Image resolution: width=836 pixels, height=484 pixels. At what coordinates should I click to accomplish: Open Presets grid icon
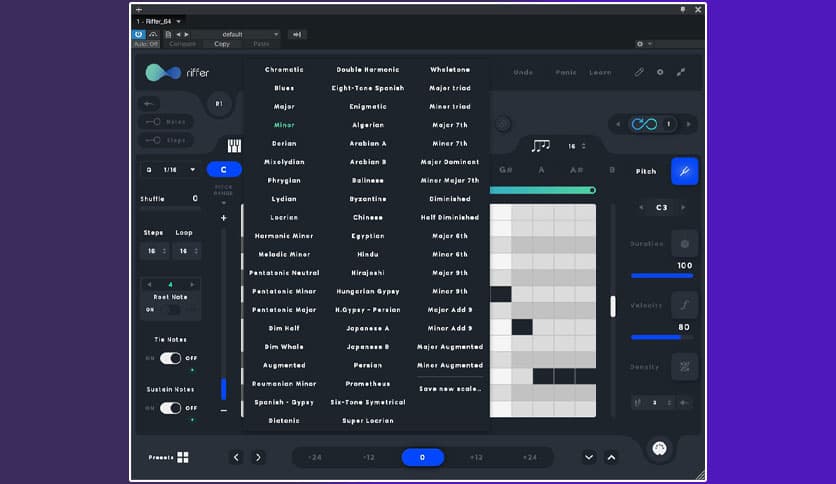[183, 457]
